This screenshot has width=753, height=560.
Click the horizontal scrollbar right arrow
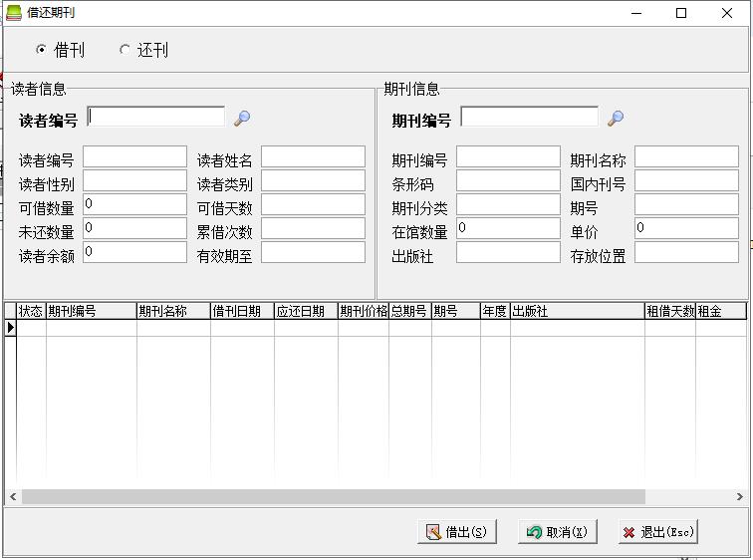pos(739,496)
